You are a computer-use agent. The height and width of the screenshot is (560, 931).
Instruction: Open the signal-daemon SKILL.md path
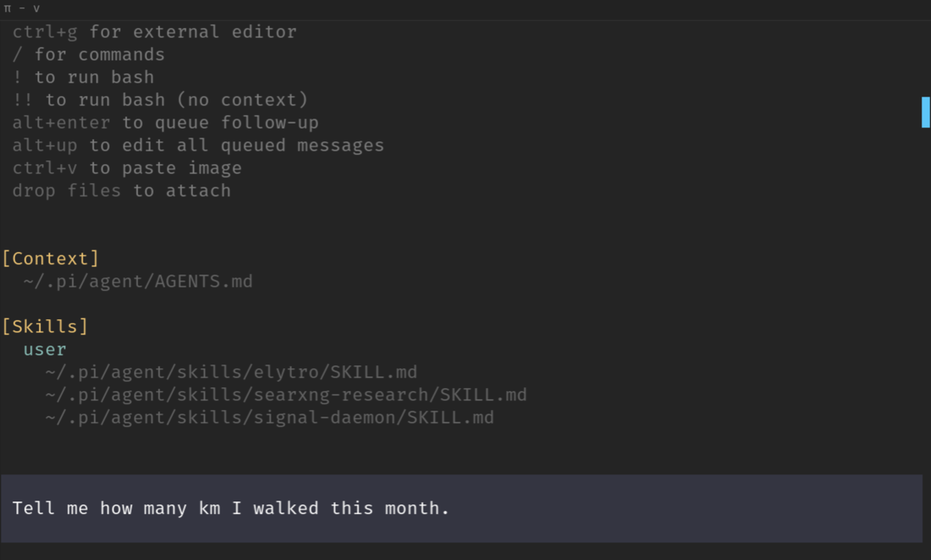pos(269,417)
